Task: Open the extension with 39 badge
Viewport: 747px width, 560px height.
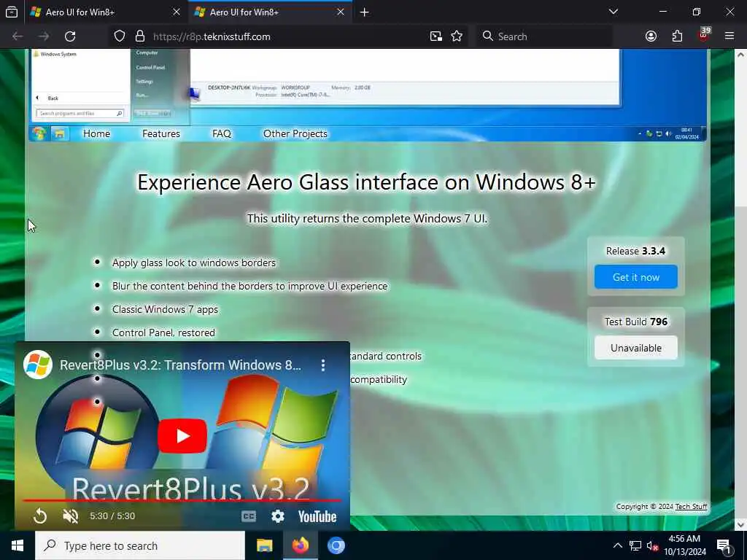Action: (x=704, y=35)
